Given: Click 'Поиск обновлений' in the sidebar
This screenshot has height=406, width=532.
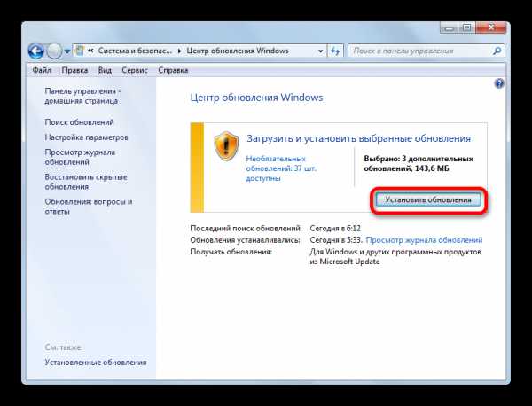Looking at the screenshot, I should click(x=79, y=122).
